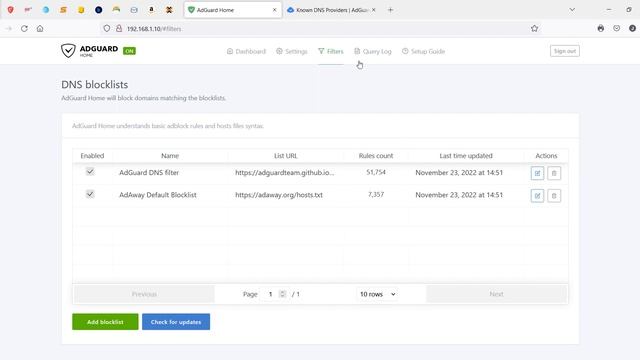The height and width of the screenshot is (360, 640).
Task: Go to browser home page
Action: (40, 29)
